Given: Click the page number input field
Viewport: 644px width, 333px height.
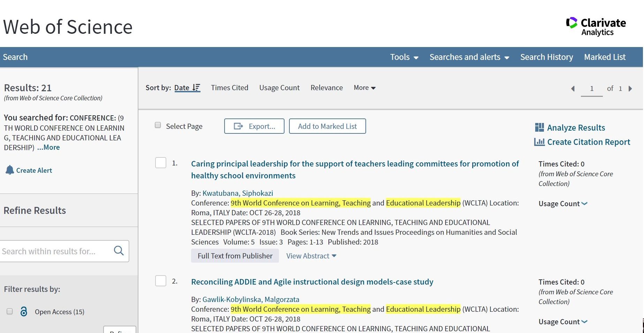Looking at the screenshot, I should [592, 88].
